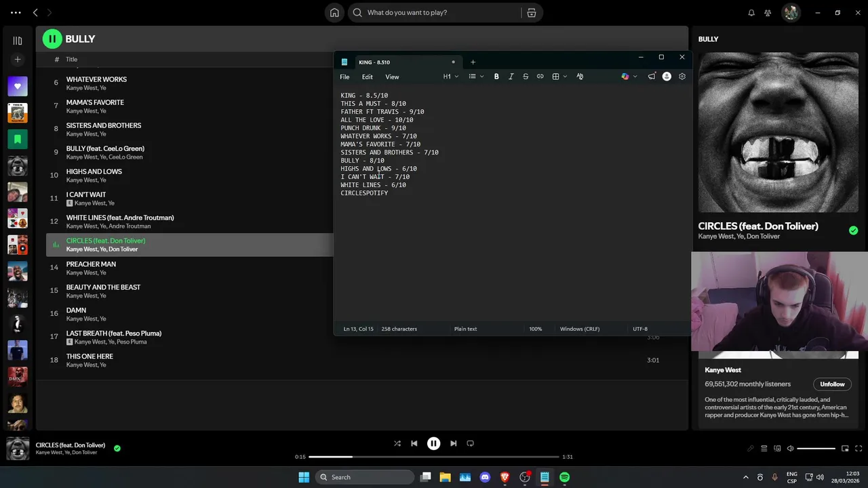Open the Windows Start menu
The height and width of the screenshot is (488, 868).
click(x=304, y=477)
